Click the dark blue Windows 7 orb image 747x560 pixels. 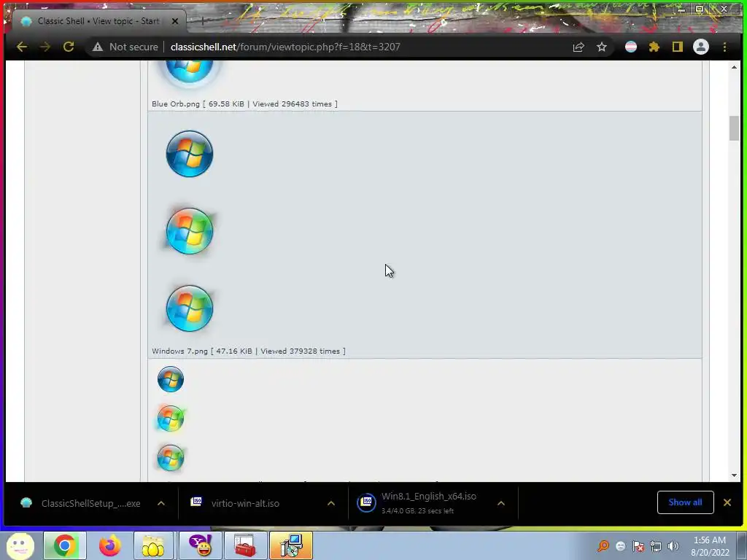(190, 154)
